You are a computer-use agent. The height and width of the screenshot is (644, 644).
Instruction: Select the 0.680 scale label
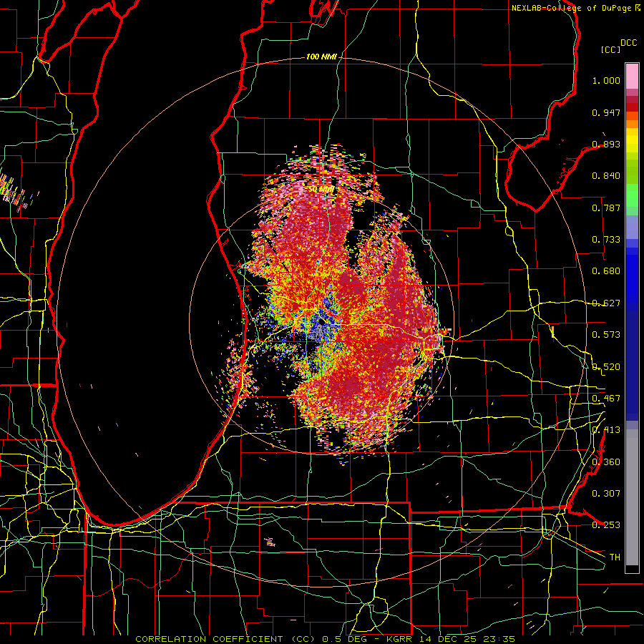click(606, 271)
